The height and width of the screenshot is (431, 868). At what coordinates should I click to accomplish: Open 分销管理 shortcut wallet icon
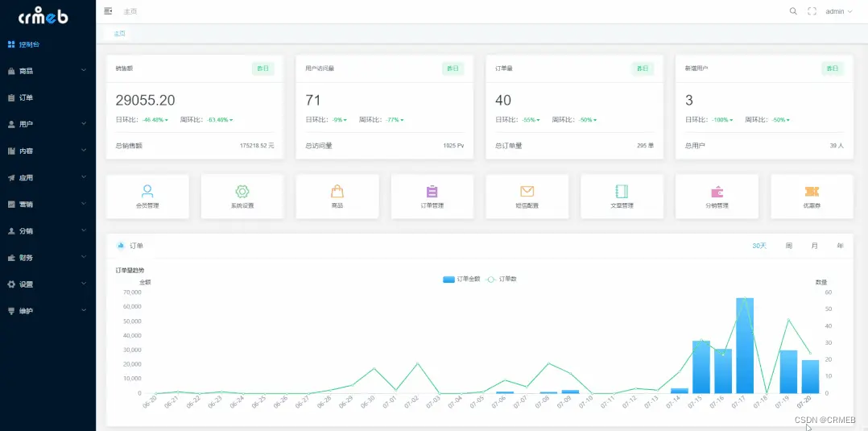coord(717,192)
